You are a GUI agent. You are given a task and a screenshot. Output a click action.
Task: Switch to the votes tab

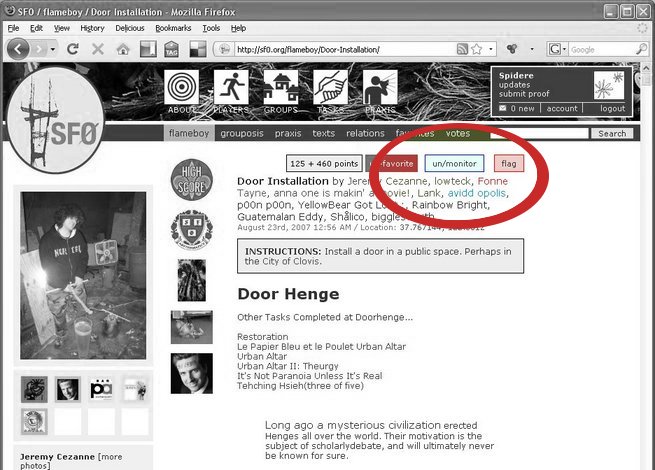(458, 133)
